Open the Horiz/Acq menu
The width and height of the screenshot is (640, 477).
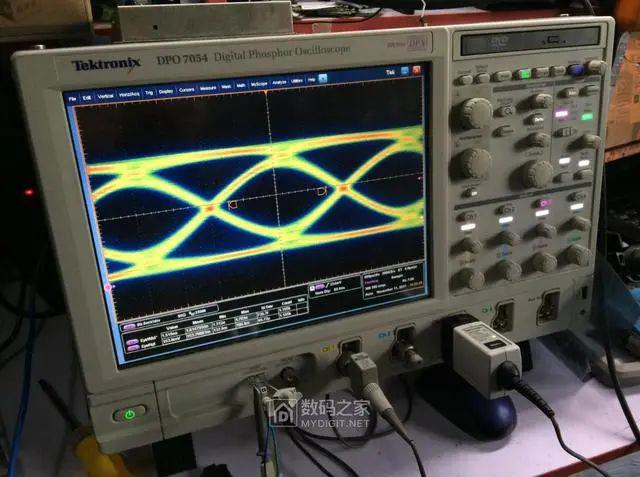(129, 95)
